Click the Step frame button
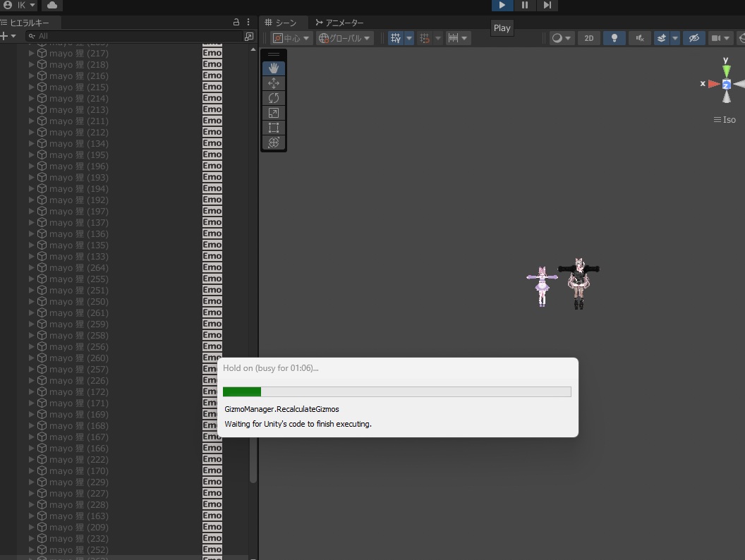This screenshot has height=560, width=745. pos(547,5)
